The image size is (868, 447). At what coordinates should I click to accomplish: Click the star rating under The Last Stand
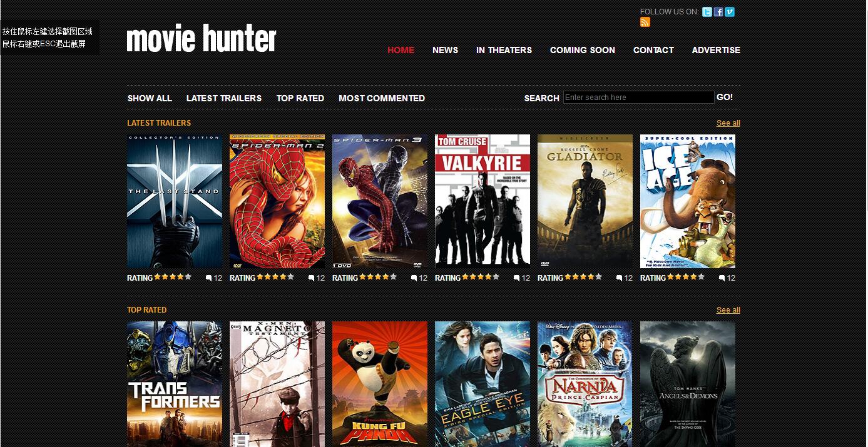pyautogui.click(x=173, y=277)
